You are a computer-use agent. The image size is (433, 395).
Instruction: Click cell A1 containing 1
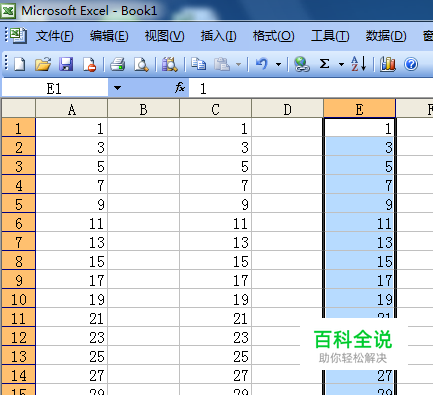71,128
